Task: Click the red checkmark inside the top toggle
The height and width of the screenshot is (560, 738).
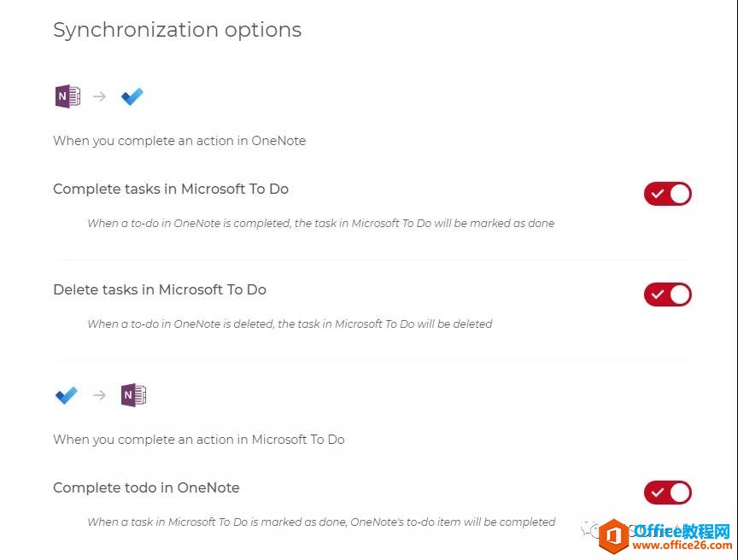Action: point(659,193)
